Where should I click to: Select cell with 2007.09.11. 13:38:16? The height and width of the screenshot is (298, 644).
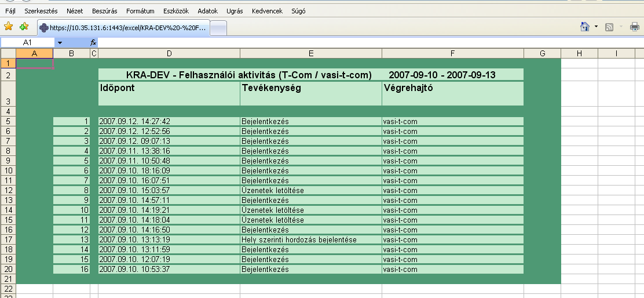point(169,151)
